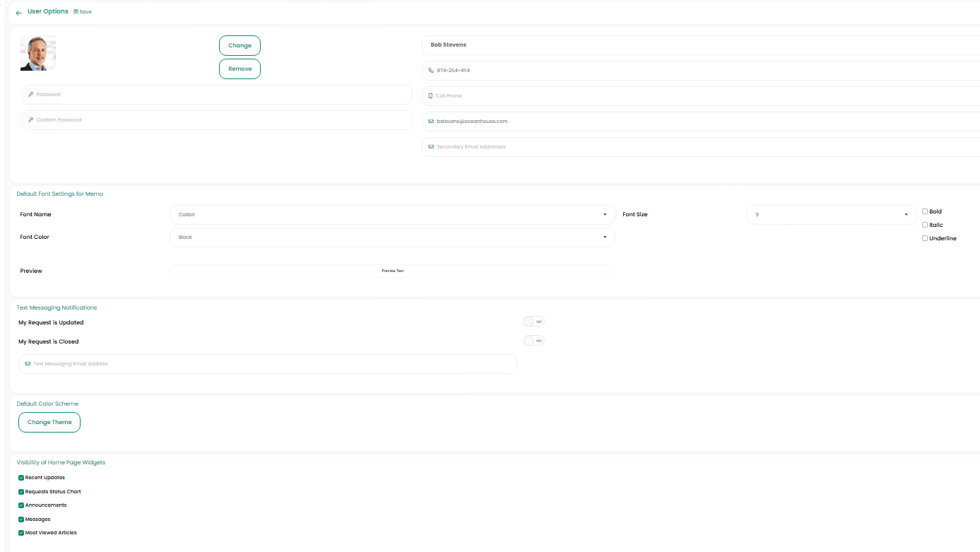
Task: Enable the Bold checkbox
Action: coord(925,211)
